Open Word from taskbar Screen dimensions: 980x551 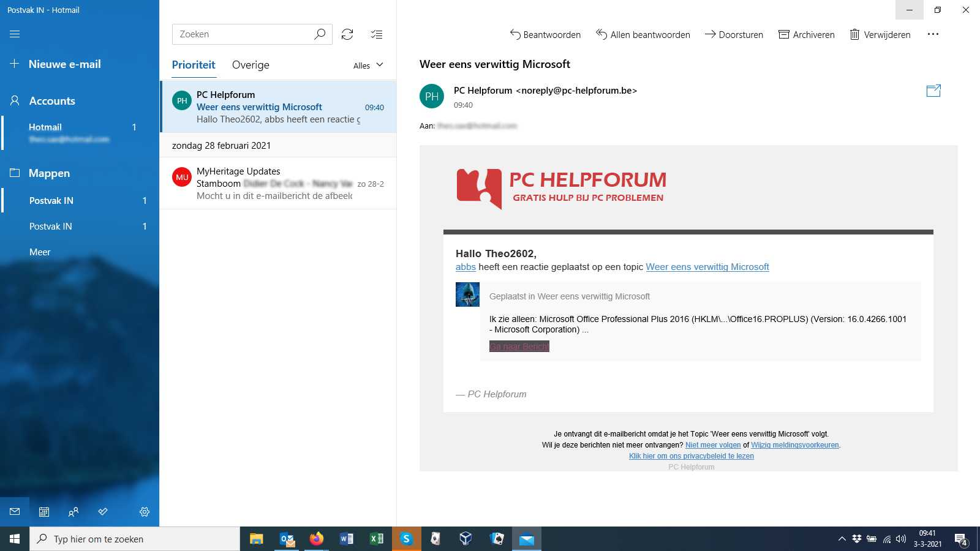point(346,539)
